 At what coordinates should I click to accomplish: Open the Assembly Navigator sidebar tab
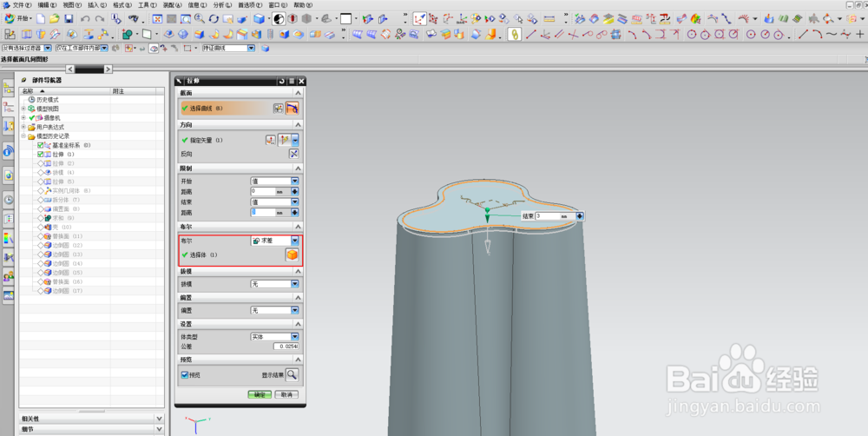[x=9, y=88]
